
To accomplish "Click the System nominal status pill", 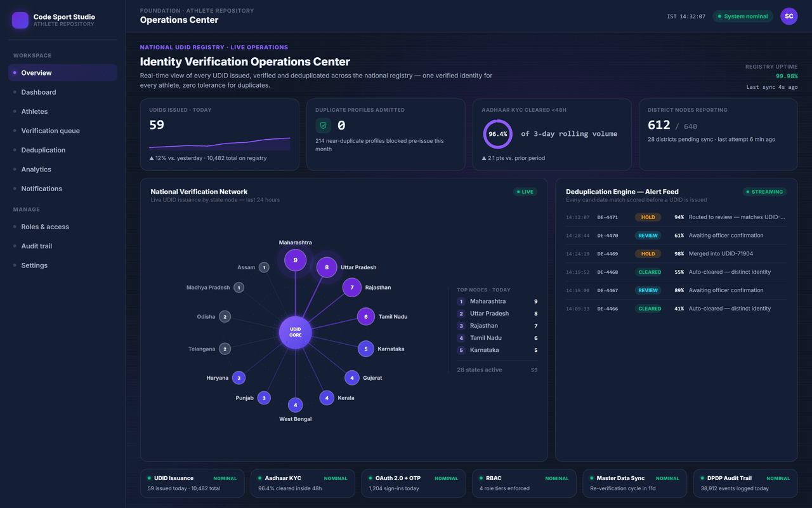I will 743,17.
